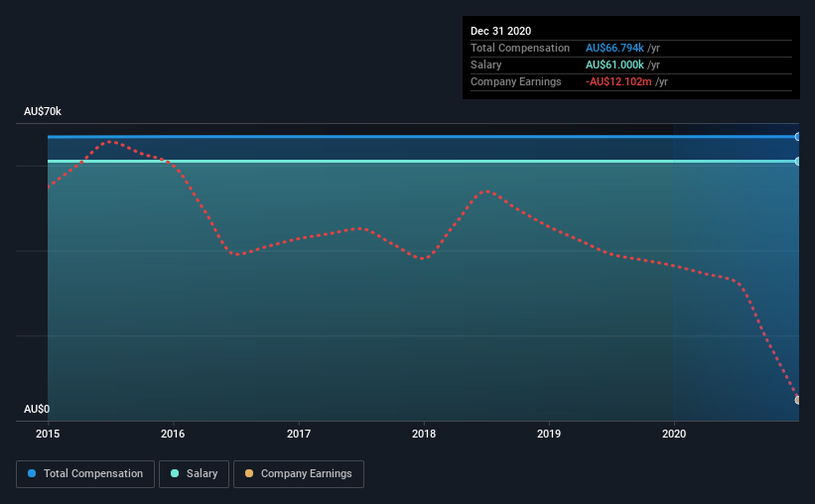Select the Company Earnings endpoint marker

[797, 400]
